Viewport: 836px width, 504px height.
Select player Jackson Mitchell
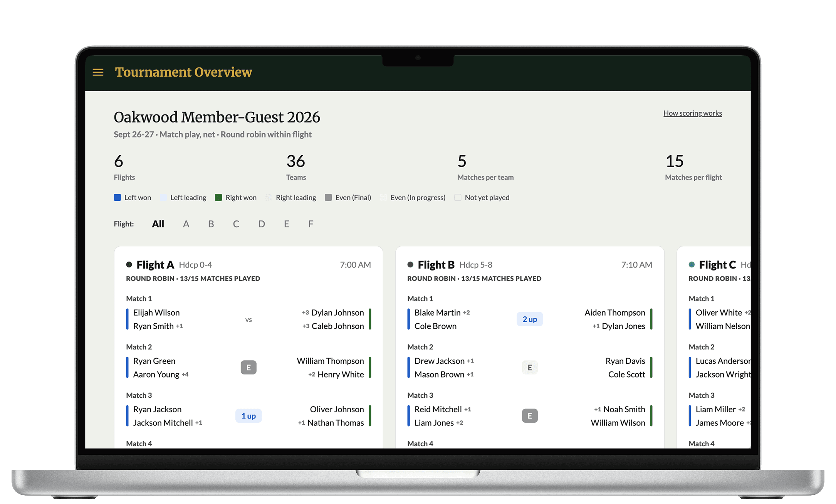[x=163, y=423]
